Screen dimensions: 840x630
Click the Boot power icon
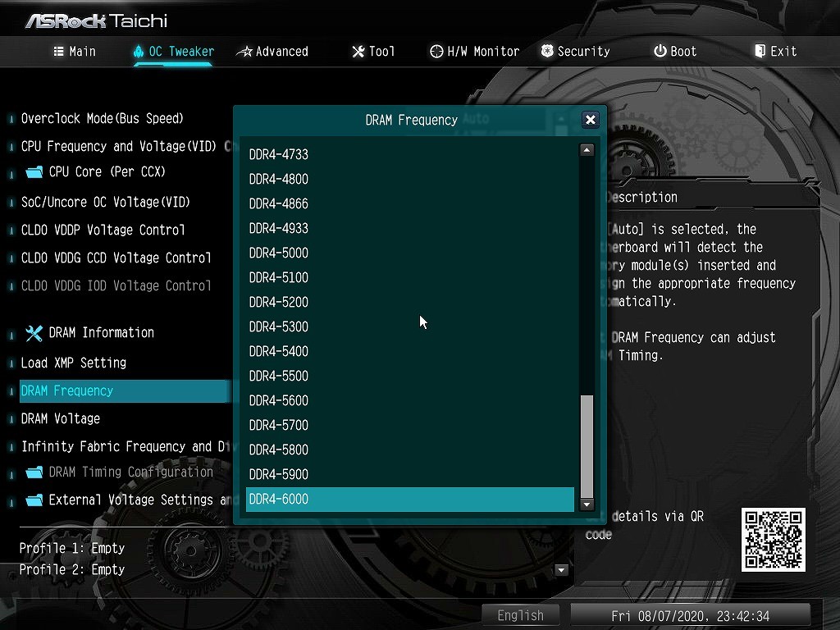[x=660, y=51]
